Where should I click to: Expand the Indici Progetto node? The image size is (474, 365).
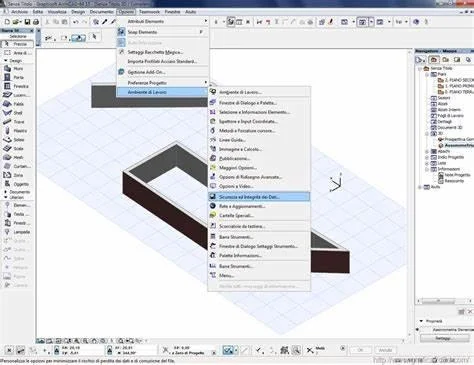tap(427, 157)
